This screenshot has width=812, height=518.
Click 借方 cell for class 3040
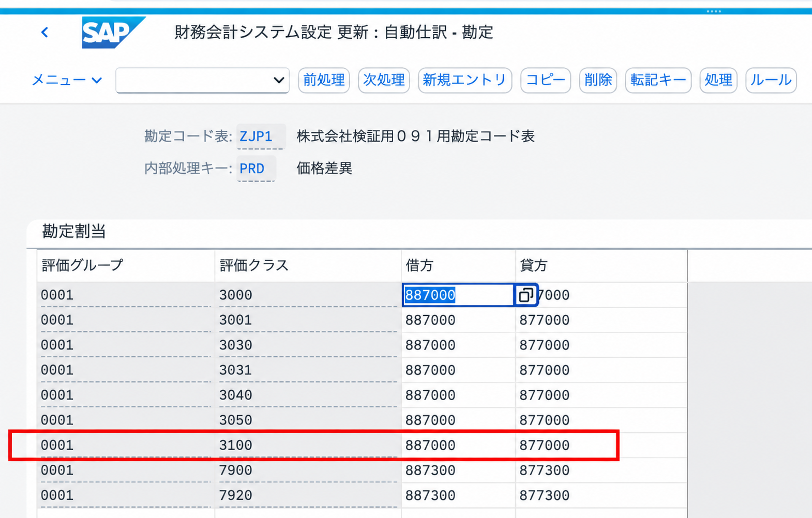pos(458,395)
